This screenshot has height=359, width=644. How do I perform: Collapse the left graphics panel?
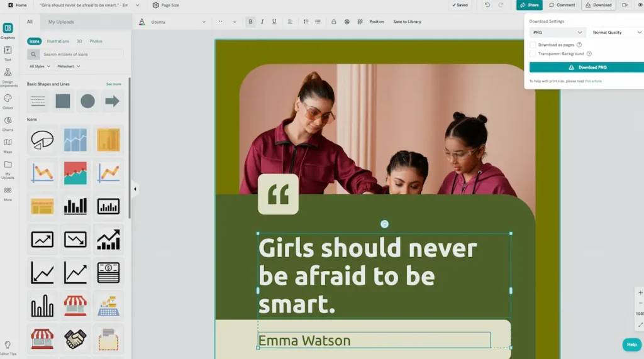point(135,189)
